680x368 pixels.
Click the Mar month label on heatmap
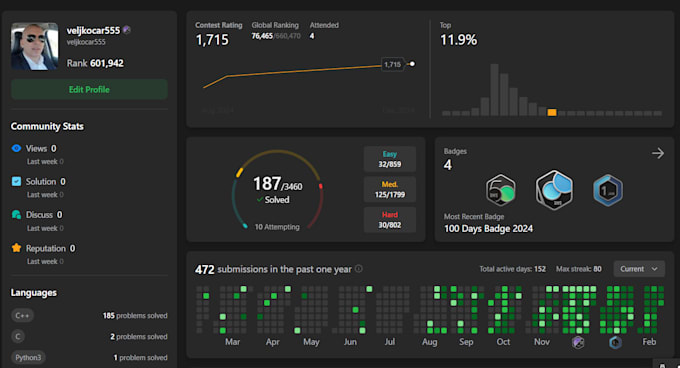click(x=232, y=342)
